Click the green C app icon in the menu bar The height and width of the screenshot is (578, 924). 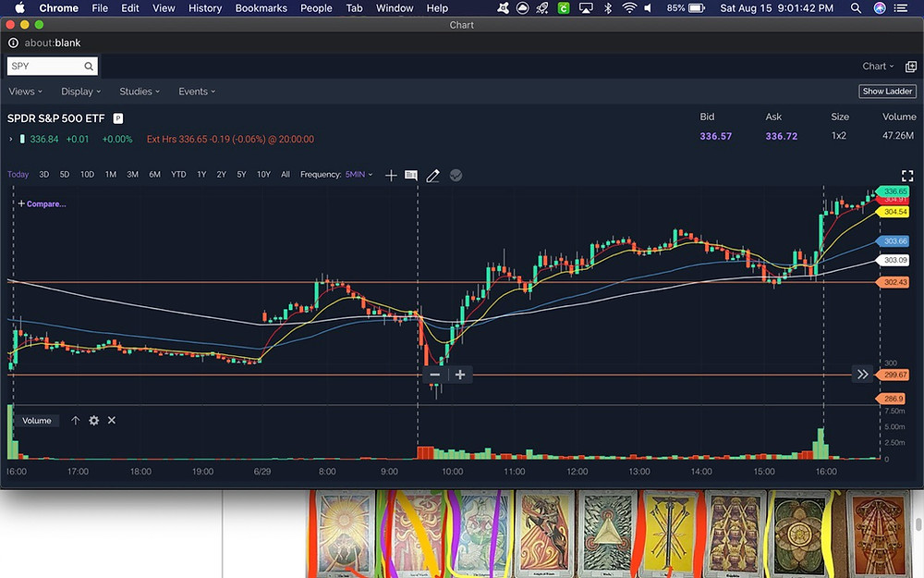click(564, 8)
